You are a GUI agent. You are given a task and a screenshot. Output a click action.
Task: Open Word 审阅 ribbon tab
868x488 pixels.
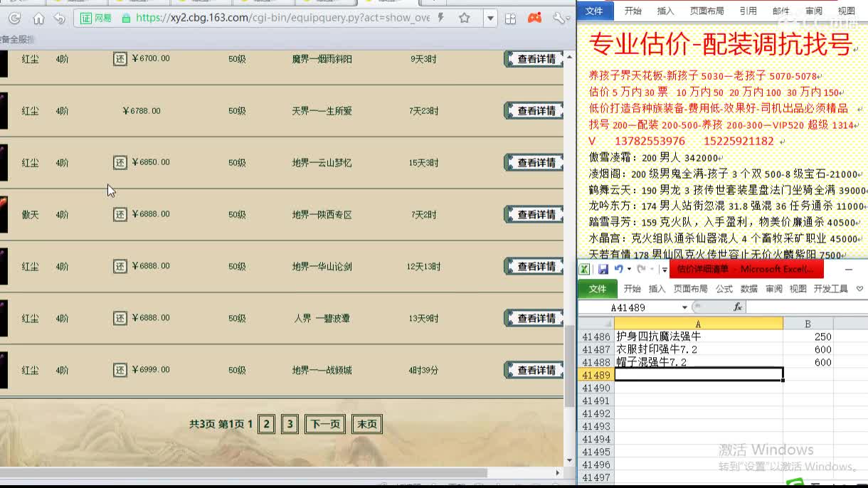pos(814,11)
